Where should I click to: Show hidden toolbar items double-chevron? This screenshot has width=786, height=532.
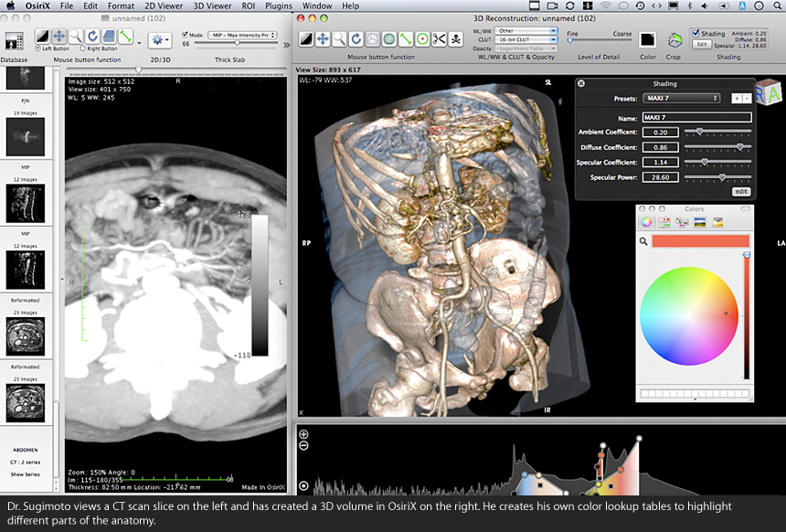click(x=286, y=45)
